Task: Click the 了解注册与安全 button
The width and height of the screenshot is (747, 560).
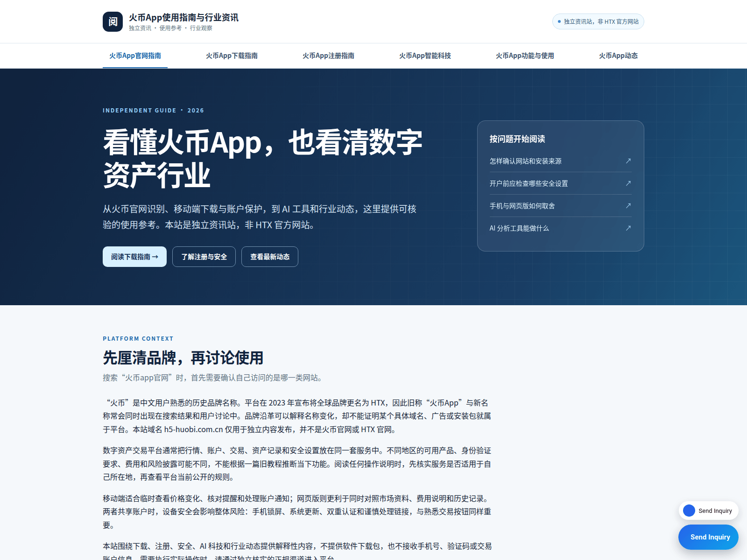Action: pos(204,257)
